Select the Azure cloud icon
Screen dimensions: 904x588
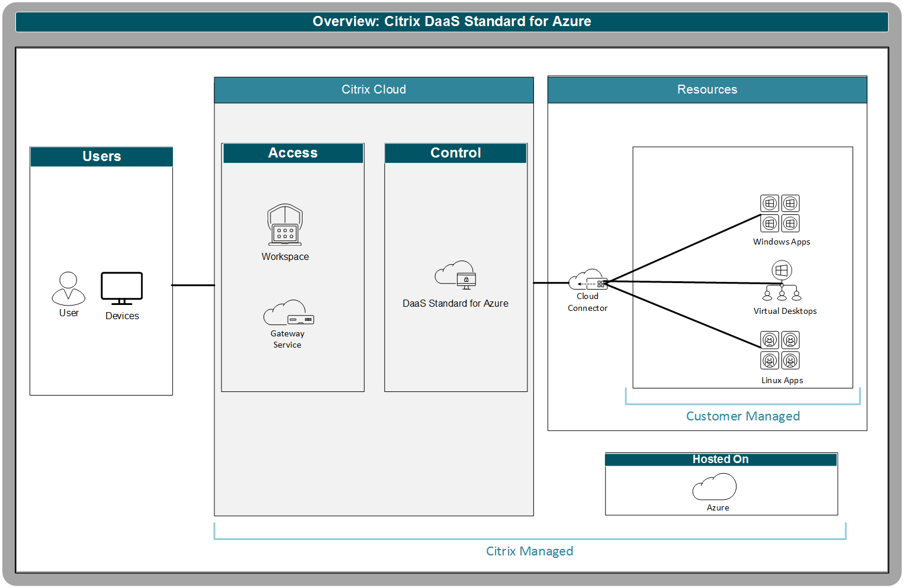click(715, 487)
